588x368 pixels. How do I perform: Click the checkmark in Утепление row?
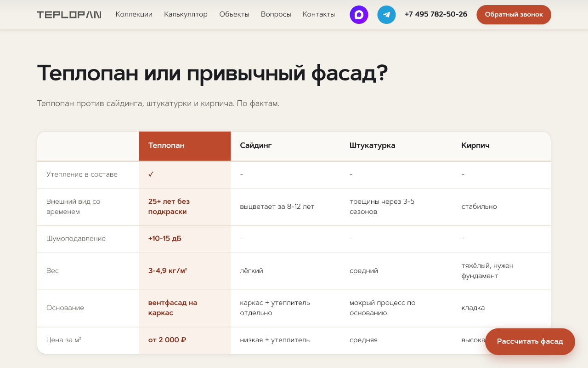pos(151,174)
